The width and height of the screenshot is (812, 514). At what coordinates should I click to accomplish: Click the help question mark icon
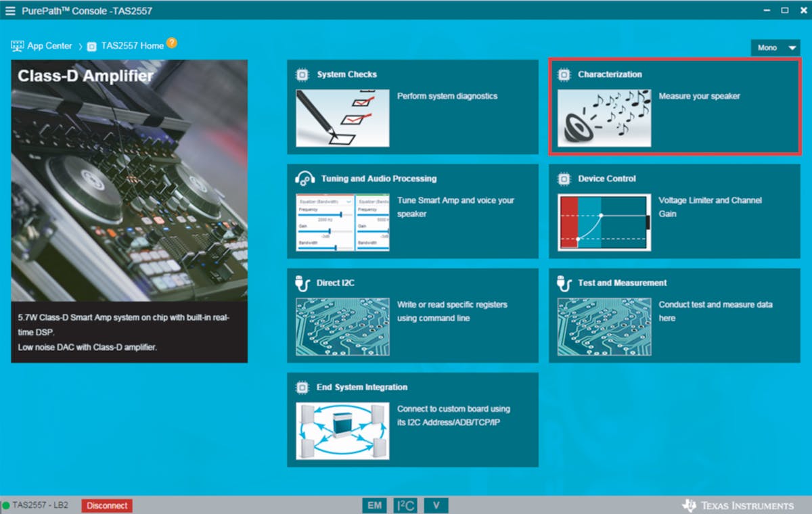[172, 43]
